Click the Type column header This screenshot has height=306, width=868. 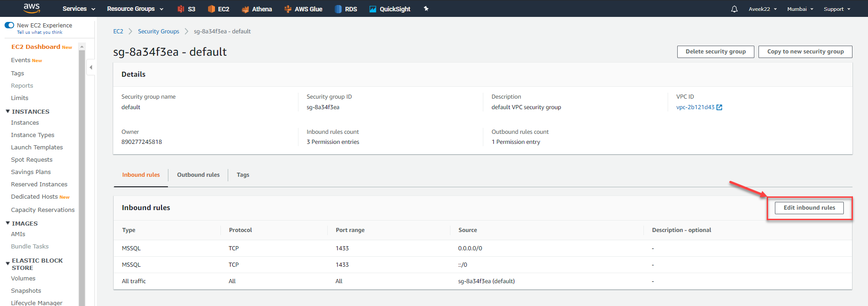click(x=129, y=230)
